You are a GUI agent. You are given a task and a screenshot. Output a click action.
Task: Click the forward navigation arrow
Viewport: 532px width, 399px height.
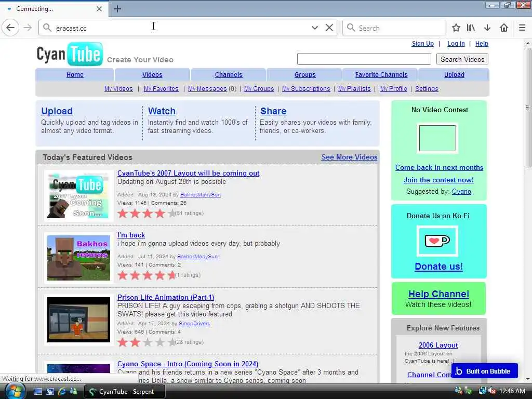click(28, 28)
